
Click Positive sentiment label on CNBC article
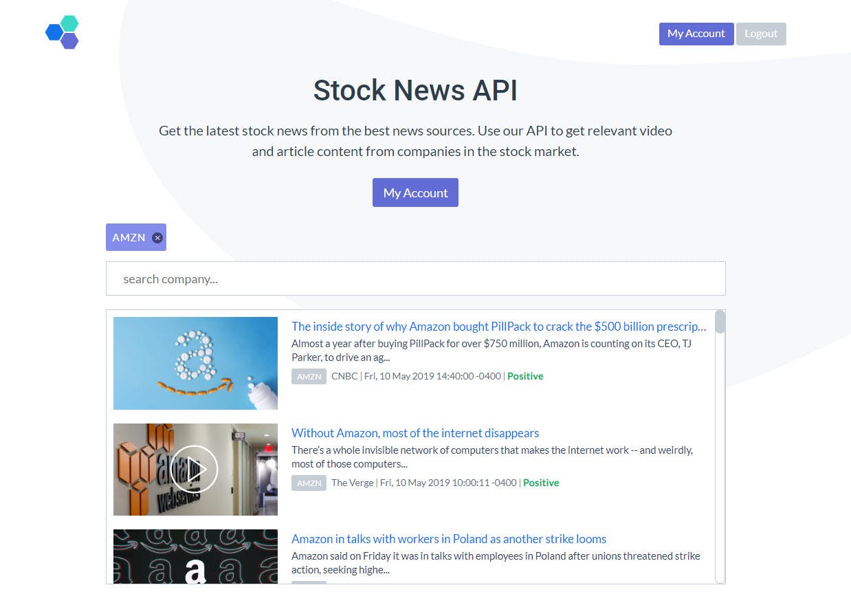[x=525, y=376]
